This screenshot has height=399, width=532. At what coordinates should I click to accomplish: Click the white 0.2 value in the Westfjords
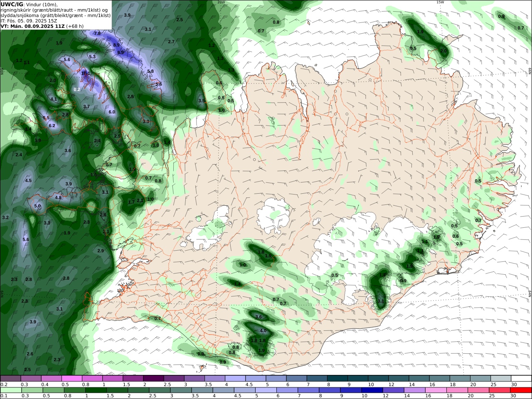77,89
